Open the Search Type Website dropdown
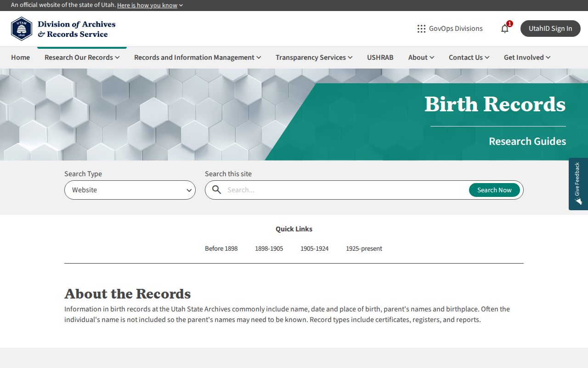This screenshot has width=588, height=368. click(130, 190)
